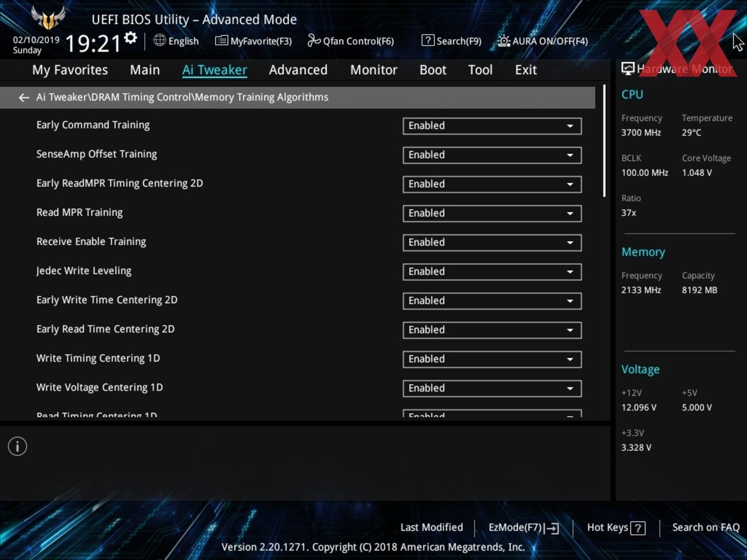Click the CPU temperature value 29°C
747x560 pixels.
692,133
